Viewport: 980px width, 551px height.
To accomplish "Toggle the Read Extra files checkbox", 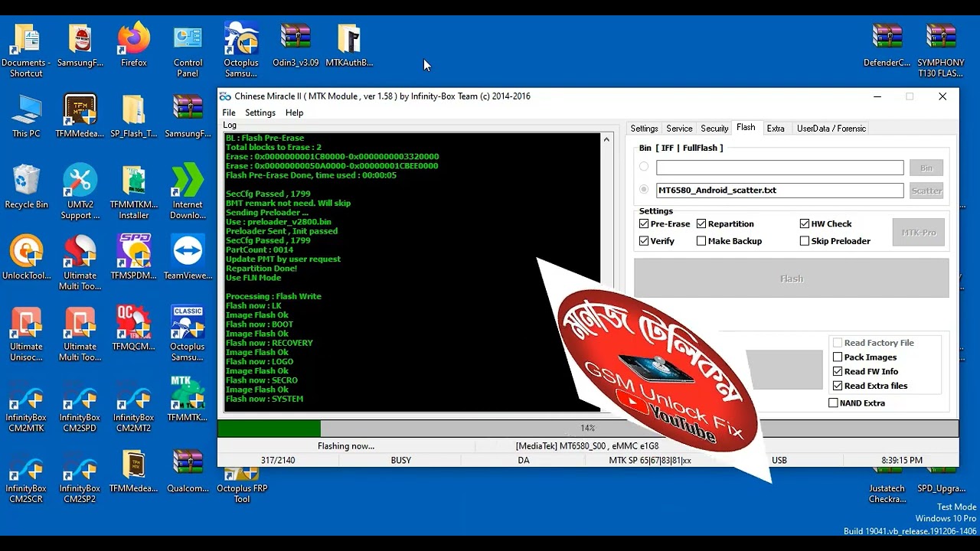I will click(838, 386).
